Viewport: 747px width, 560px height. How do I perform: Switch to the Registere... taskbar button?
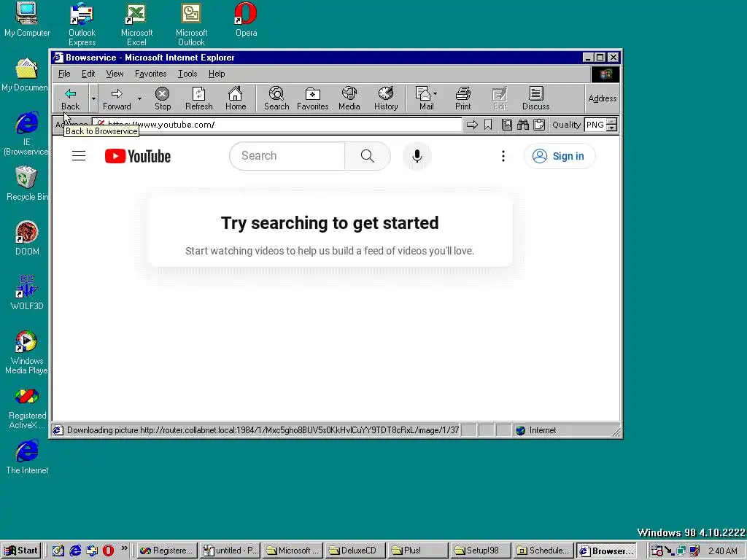(x=167, y=551)
